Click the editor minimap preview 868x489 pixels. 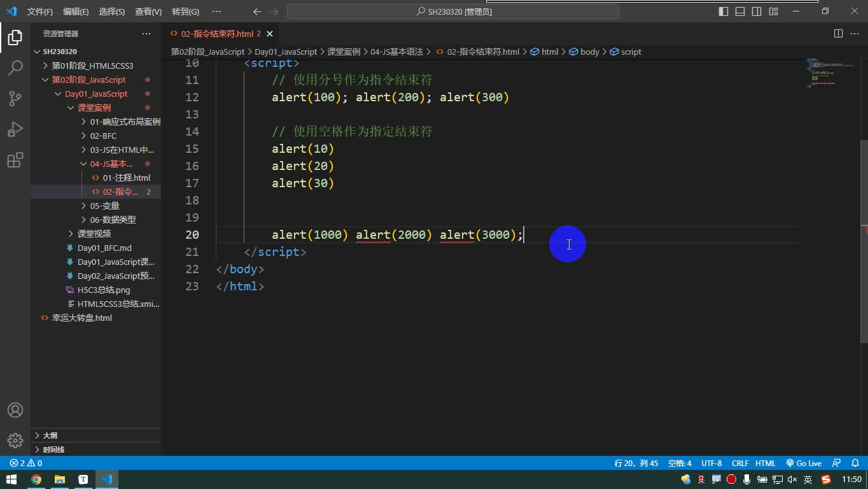click(830, 73)
